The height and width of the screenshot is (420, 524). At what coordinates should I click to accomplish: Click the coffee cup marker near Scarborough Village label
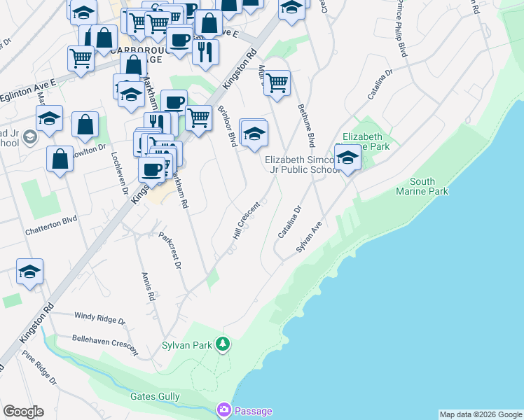tap(179, 43)
